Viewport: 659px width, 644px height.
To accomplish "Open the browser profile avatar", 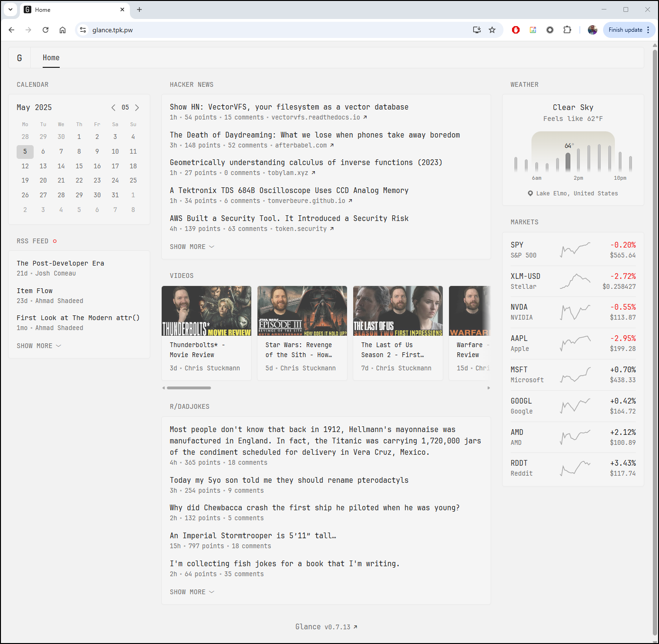I will tap(593, 30).
